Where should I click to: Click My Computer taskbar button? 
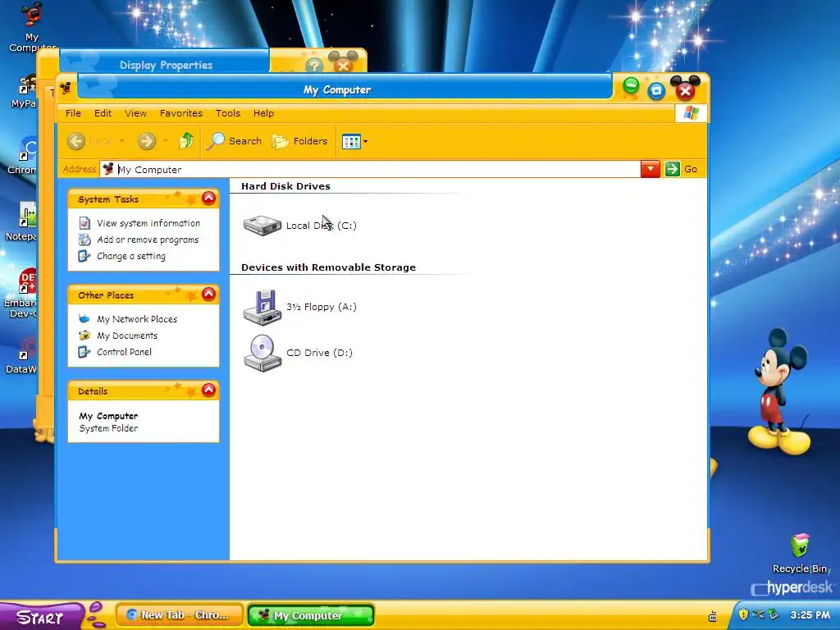point(311,615)
